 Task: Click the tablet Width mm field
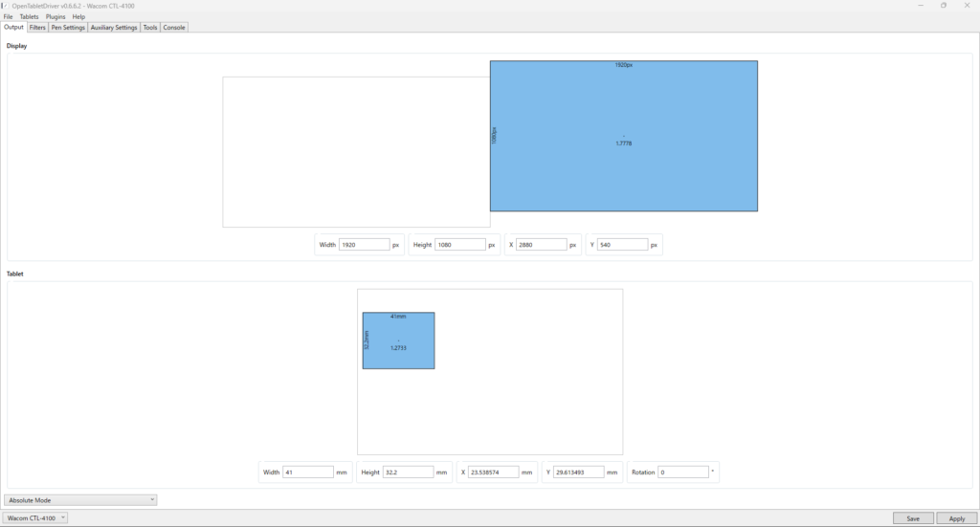[x=308, y=472]
